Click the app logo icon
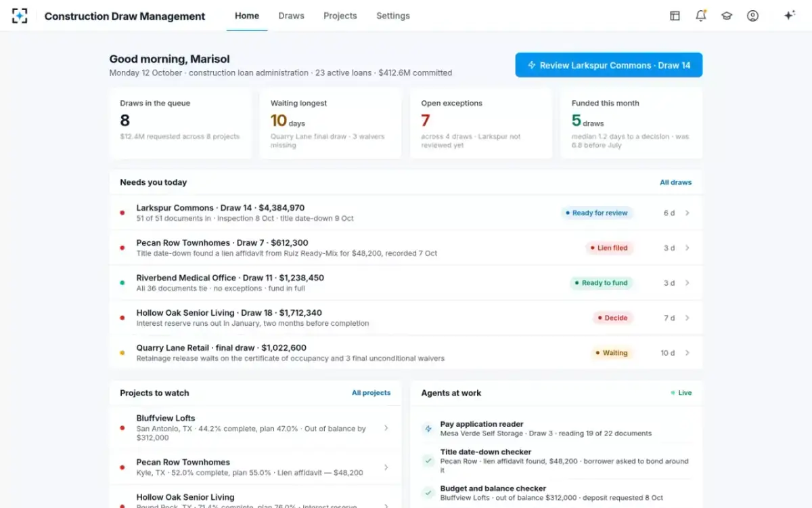812x508 pixels. pyautogui.click(x=20, y=16)
